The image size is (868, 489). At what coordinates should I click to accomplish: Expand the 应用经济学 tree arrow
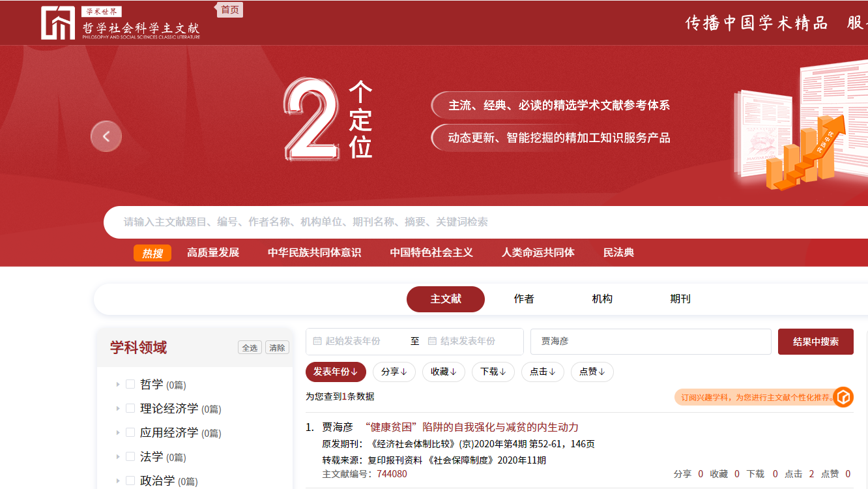point(118,432)
